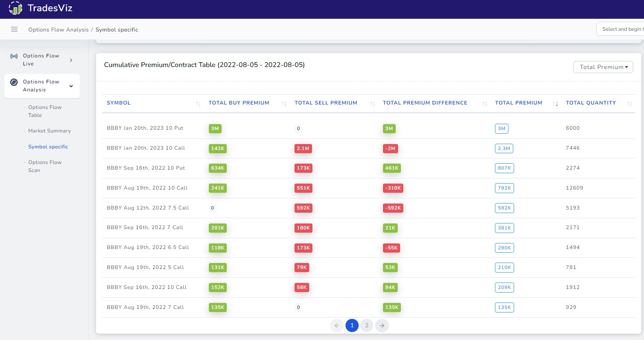Screen dimensions: 644x340
Task: Open Options Flow Live section icon
Action: [x=14, y=56]
